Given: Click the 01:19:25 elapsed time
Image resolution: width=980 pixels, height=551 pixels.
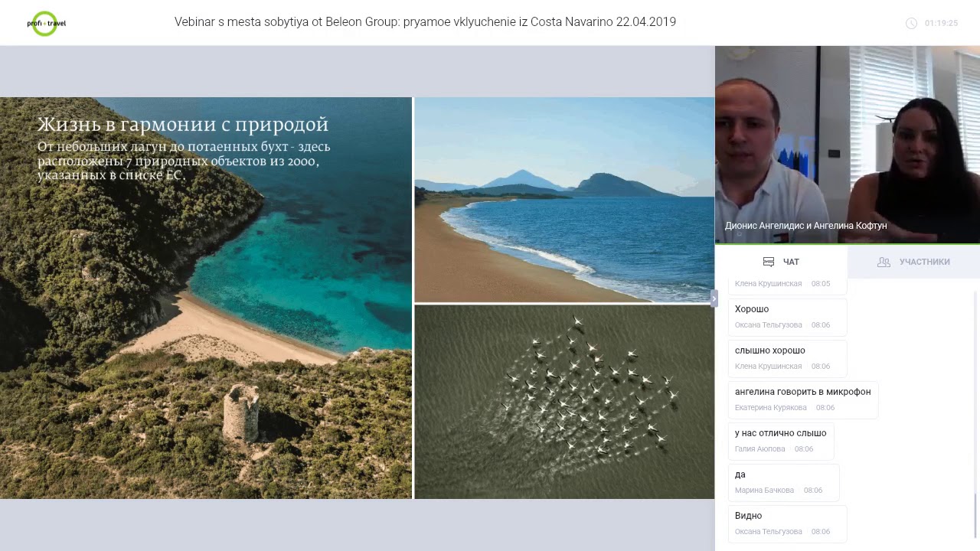Looking at the screenshot, I should click(x=941, y=23).
